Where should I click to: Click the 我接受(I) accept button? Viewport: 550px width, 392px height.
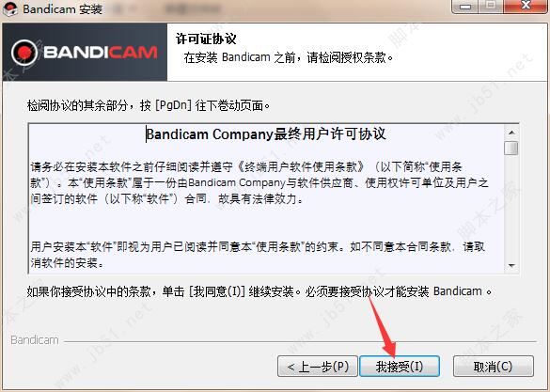point(400,367)
